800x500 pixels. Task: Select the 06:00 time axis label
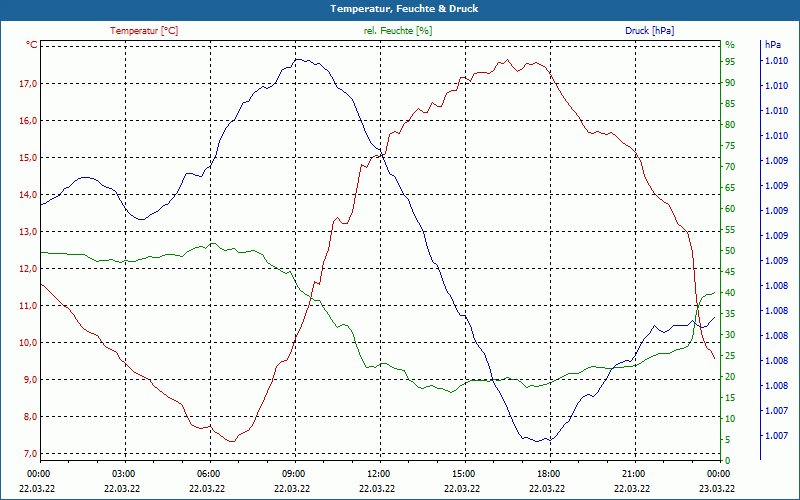pos(209,473)
